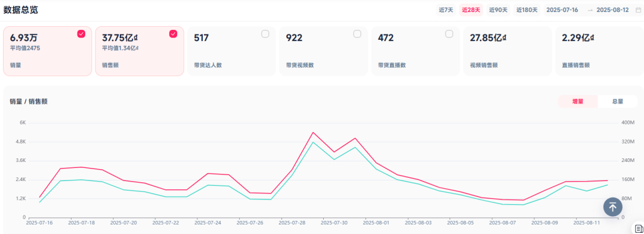644x234 pixels.
Task: Click the 2025-07-24 x-axis label
Action: pyautogui.click(x=208, y=223)
